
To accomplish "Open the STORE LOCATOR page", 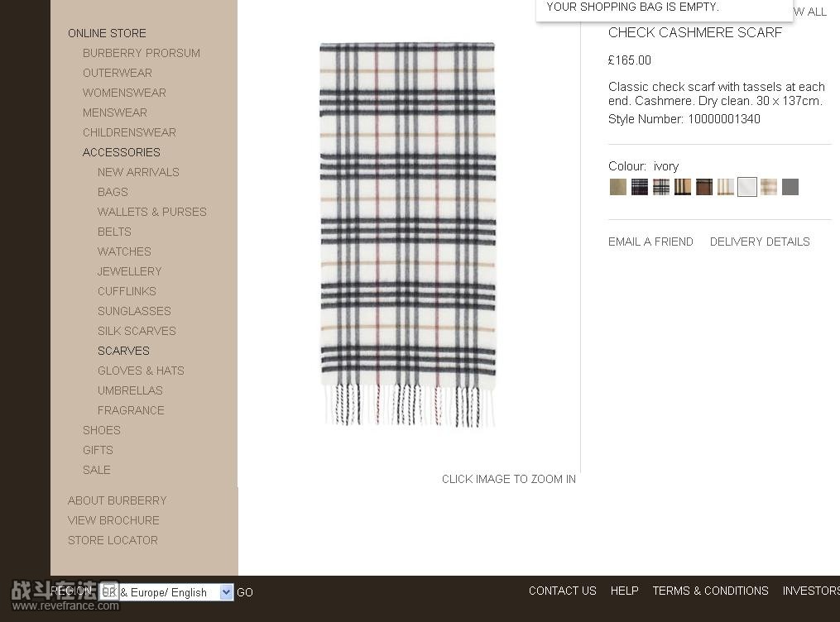I will (113, 541).
